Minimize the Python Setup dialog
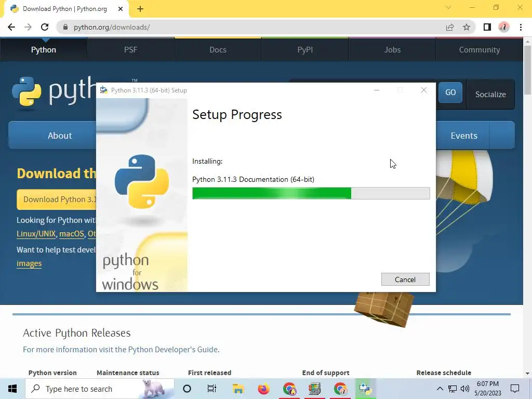 pyautogui.click(x=377, y=90)
